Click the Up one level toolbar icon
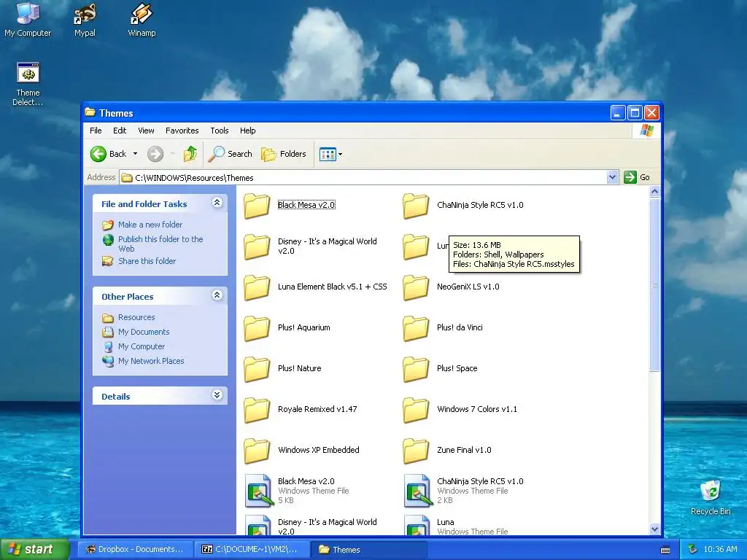Viewport: 747px width, 560px height. pos(190,154)
